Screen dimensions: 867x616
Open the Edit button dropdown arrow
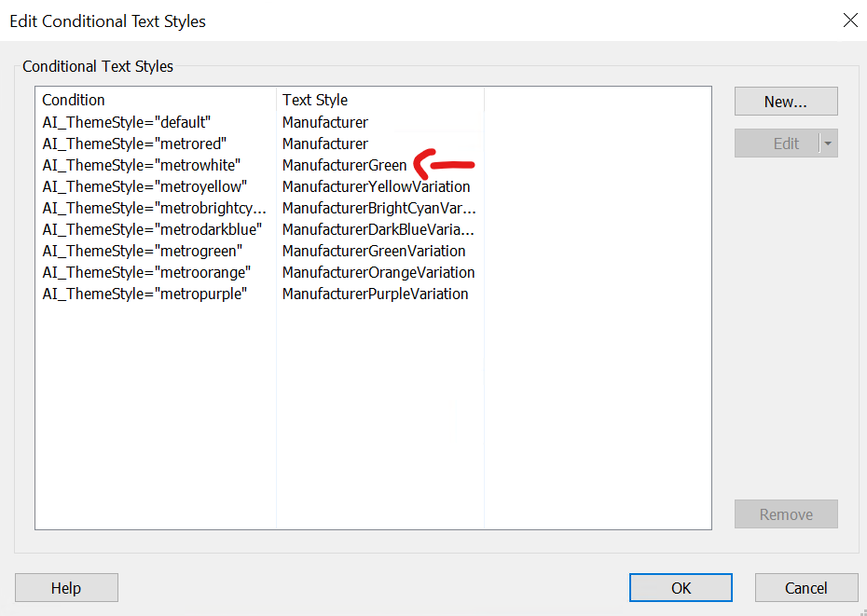(828, 144)
